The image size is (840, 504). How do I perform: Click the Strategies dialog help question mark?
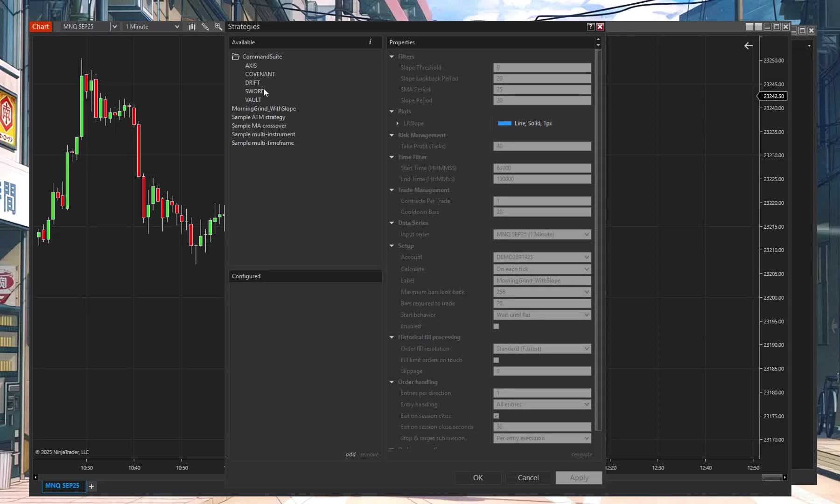click(x=590, y=27)
